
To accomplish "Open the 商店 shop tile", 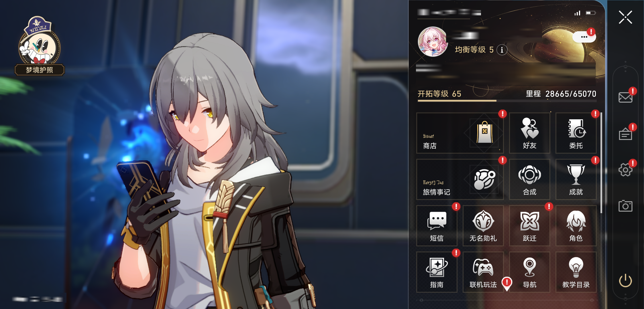I will (x=460, y=133).
